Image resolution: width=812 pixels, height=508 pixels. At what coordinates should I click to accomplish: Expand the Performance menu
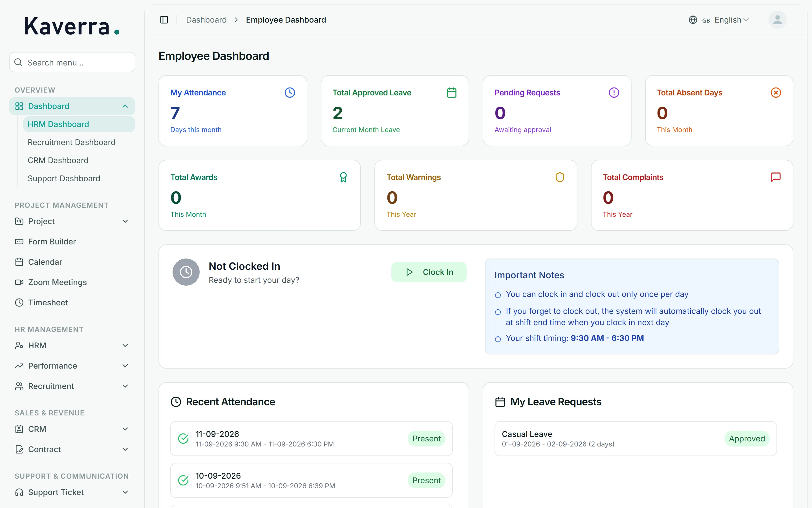[x=72, y=365]
